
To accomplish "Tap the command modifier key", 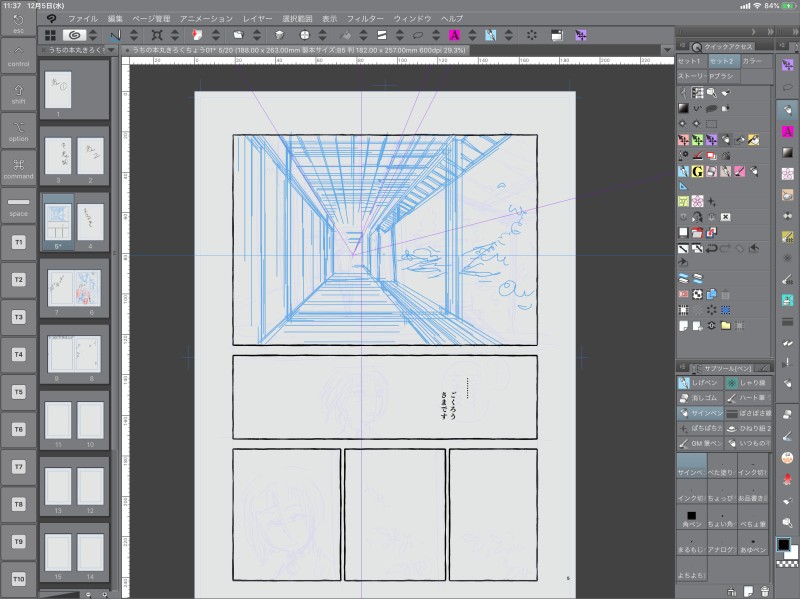I will [x=18, y=168].
